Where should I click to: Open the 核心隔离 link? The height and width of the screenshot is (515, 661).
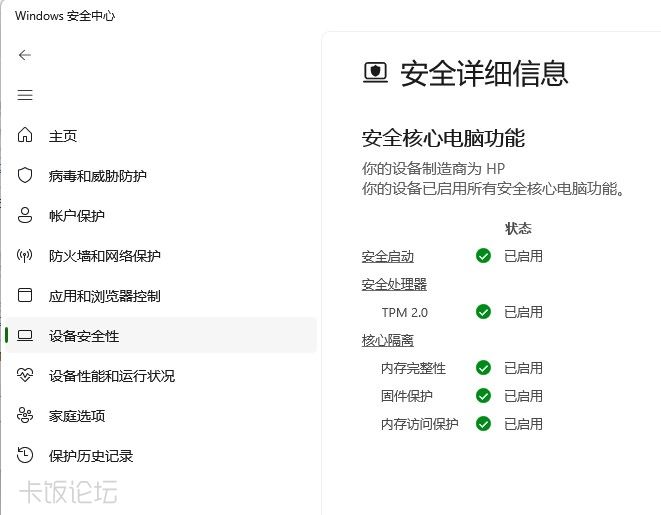387,341
